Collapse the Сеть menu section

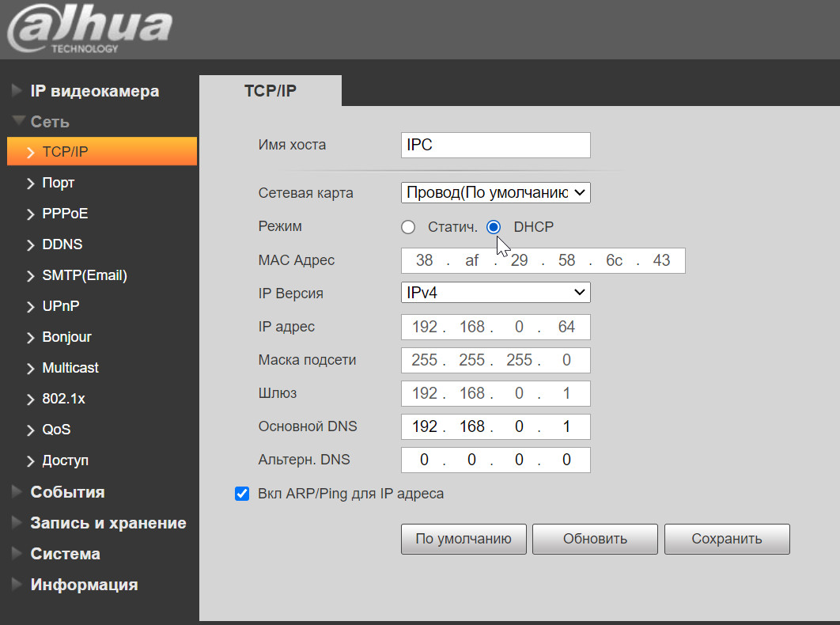point(49,122)
